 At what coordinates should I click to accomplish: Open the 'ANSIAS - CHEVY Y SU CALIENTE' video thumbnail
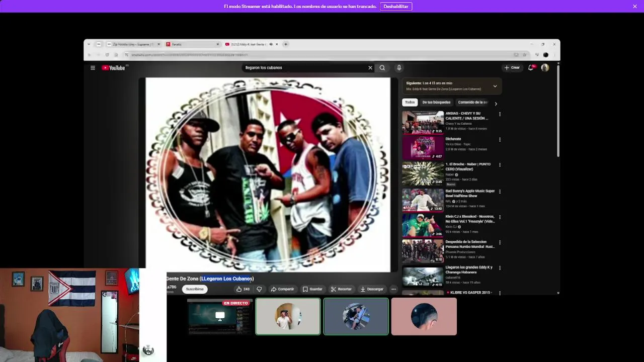[x=423, y=122]
